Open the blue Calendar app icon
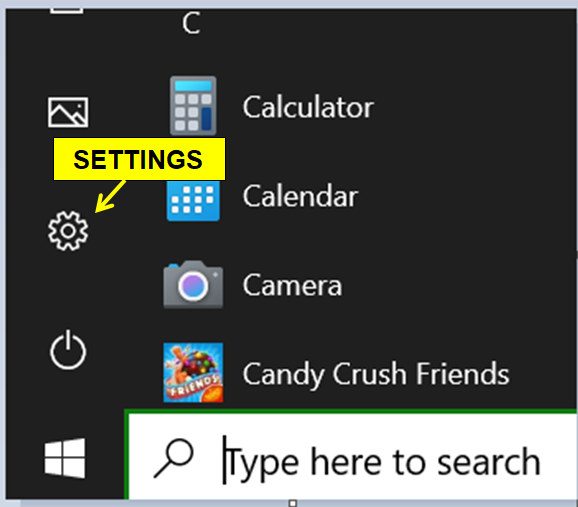Screen dimensions: 578x507 (x=193, y=201)
